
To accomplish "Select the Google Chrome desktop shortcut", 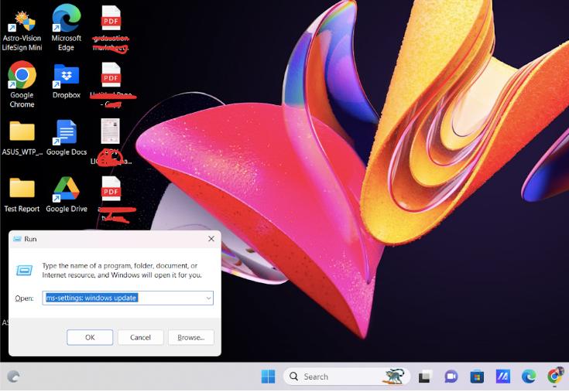I will (22, 85).
